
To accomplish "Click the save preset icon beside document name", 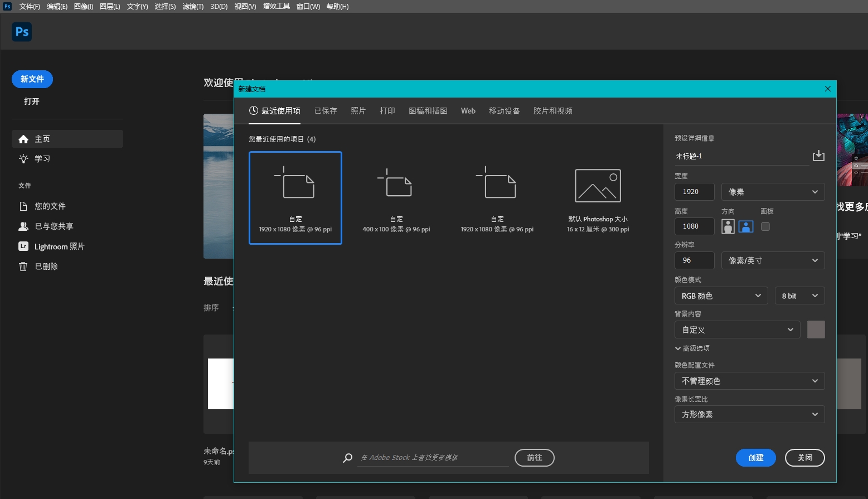I will pyautogui.click(x=818, y=156).
